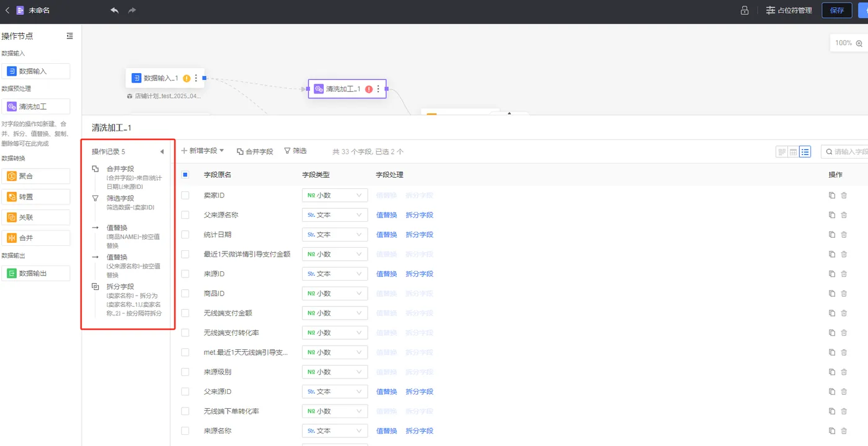Click the 店铺计划_test_2025_04 dataset label
Screen dimensions: 868x446
164,96
